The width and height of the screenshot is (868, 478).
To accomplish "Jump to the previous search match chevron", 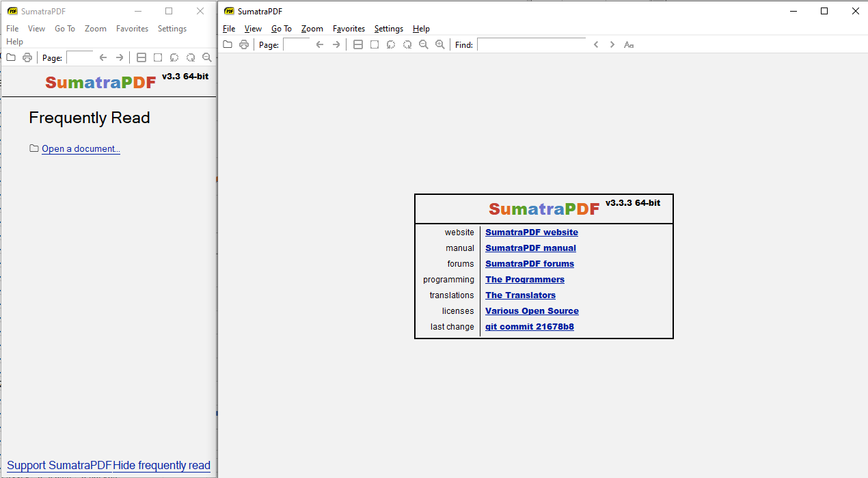I will 596,44.
